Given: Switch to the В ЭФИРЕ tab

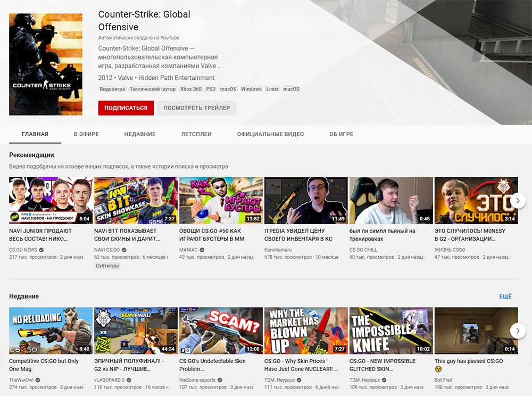Looking at the screenshot, I should point(86,134).
